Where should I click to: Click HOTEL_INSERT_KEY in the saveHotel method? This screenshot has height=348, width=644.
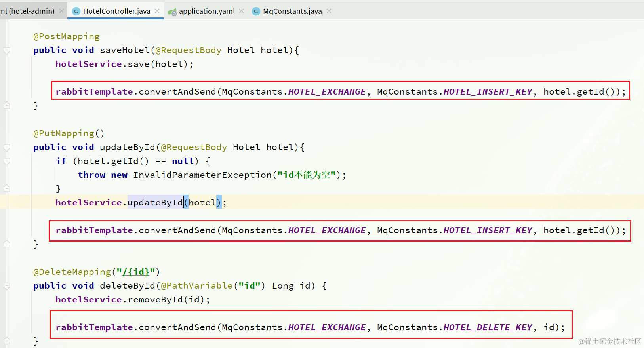(x=488, y=92)
